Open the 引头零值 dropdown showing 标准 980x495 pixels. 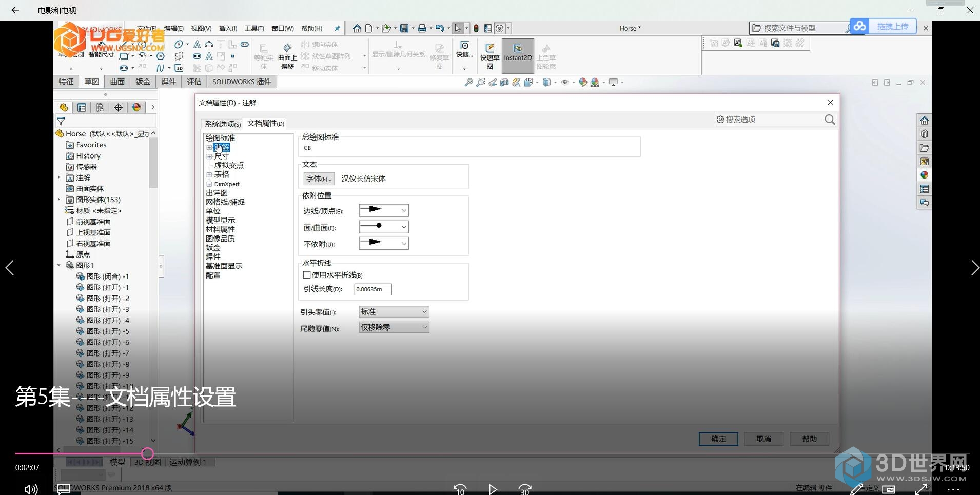coord(394,311)
